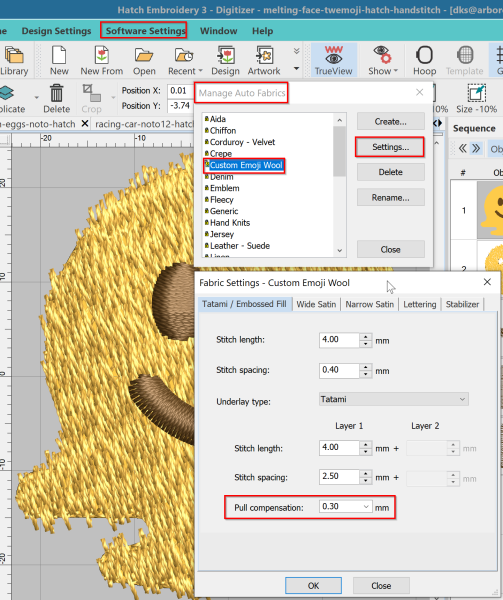The image size is (503, 600).
Task: Click OK in Fabric Settings dialog
Action: pyautogui.click(x=313, y=585)
